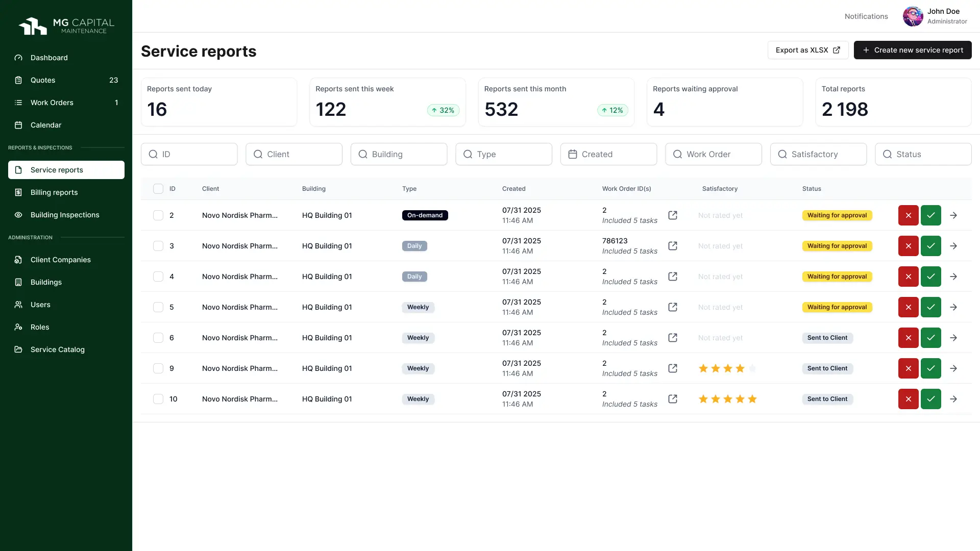Viewport: 980px width, 551px height.
Task: Export reports as XLSX
Action: (807, 50)
